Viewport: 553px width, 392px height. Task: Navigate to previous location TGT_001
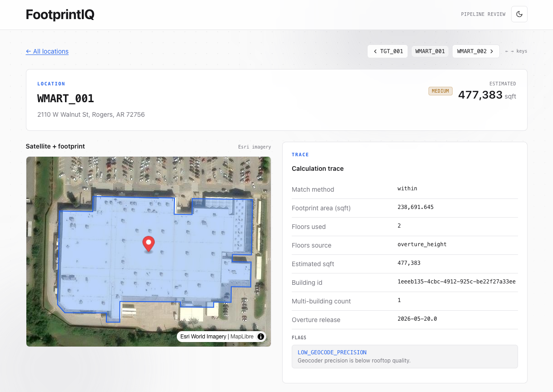[x=388, y=51]
